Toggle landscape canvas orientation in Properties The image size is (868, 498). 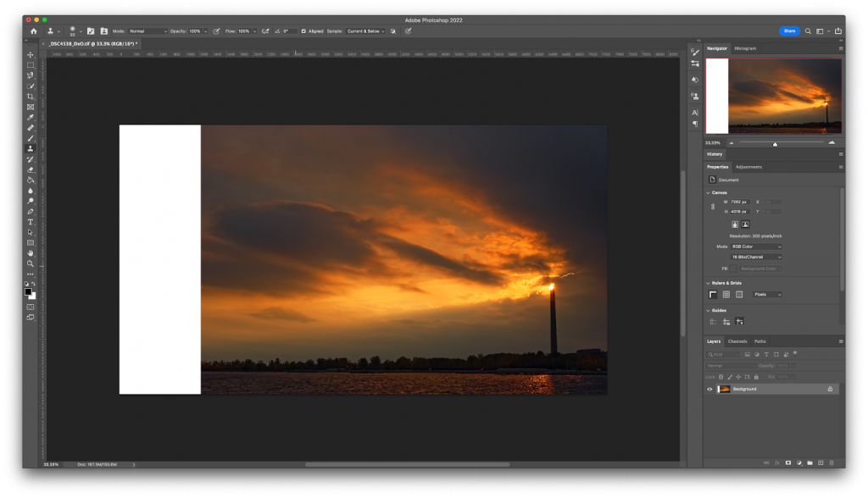pos(745,224)
